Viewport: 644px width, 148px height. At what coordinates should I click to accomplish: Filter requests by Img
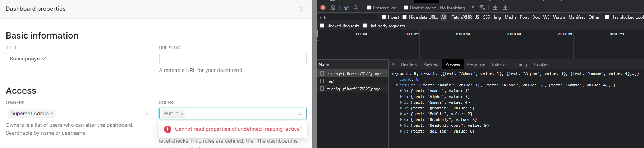(x=497, y=17)
